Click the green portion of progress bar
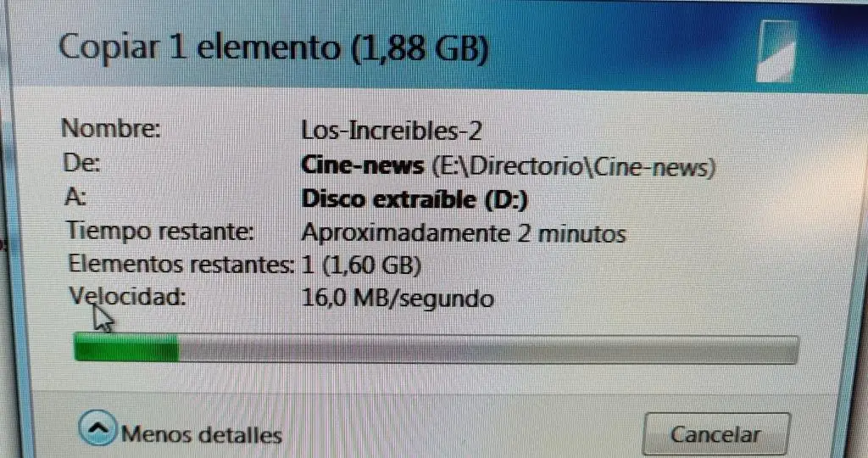This screenshot has height=458, width=868. tap(127, 349)
